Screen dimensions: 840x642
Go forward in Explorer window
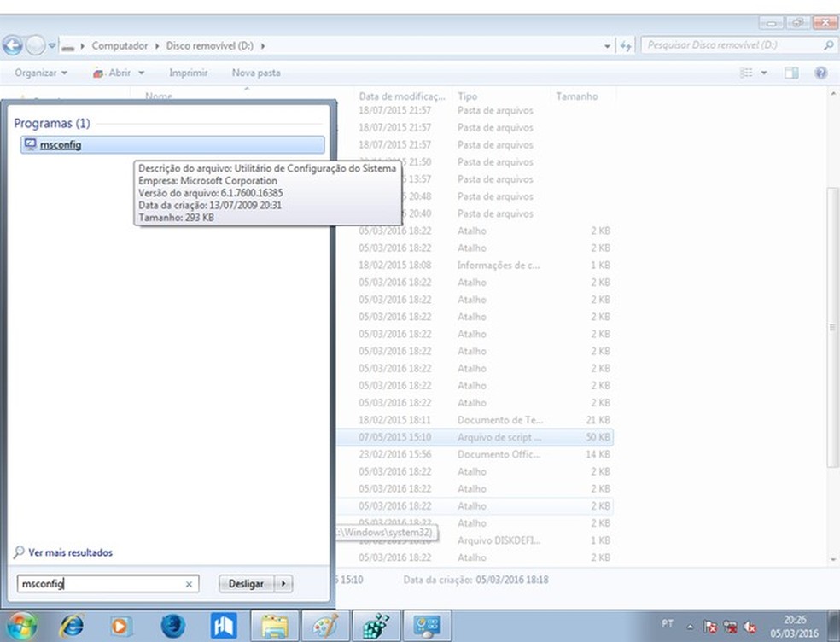(x=35, y=45)
